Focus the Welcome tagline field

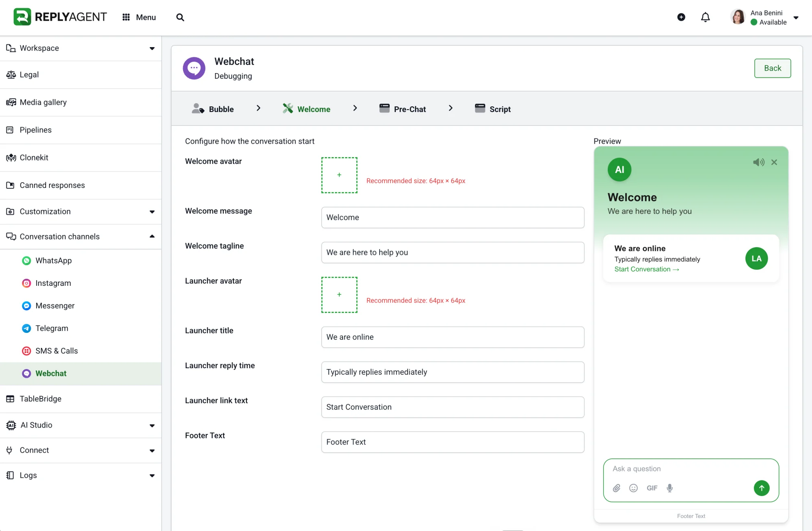453,253
